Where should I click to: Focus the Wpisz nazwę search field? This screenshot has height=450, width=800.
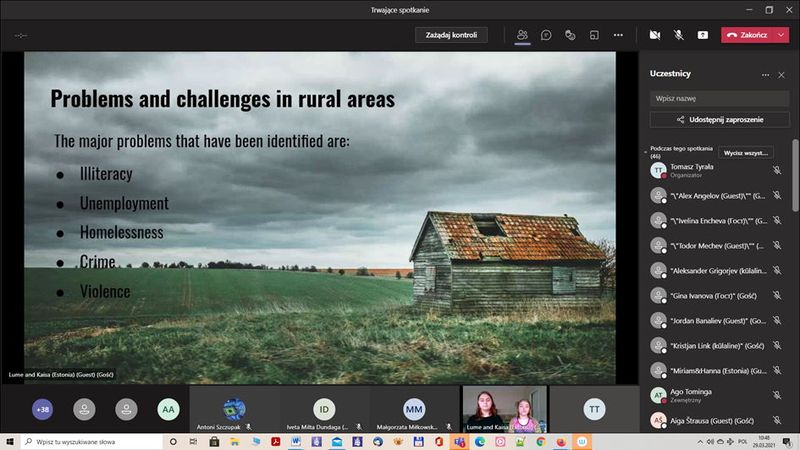coord(719,98)
